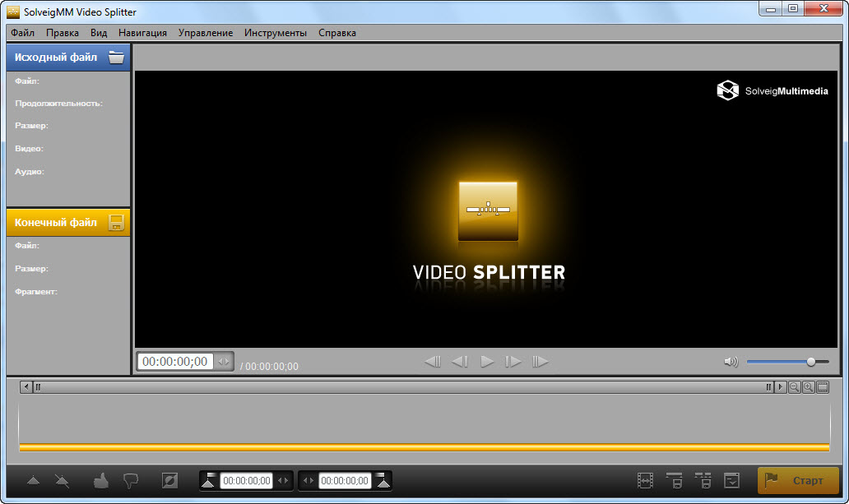
Task: Click the Фрагмент label in output panel
Action: tap(35, 291)
